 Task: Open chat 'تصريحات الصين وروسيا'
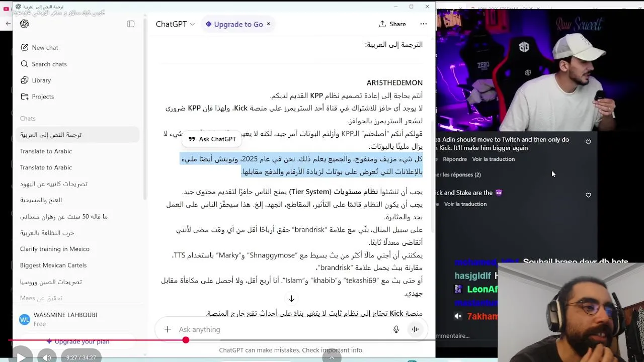coord(51,282)
